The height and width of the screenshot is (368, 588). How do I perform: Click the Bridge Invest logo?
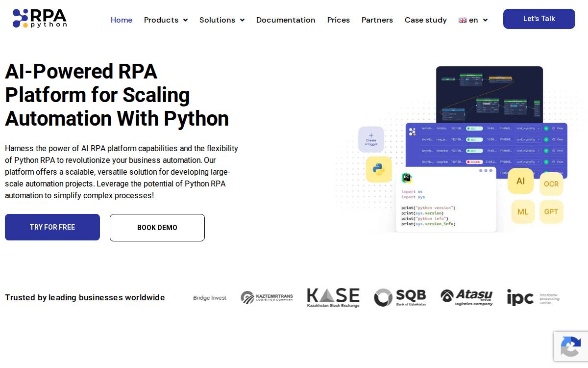pos(210,298)
